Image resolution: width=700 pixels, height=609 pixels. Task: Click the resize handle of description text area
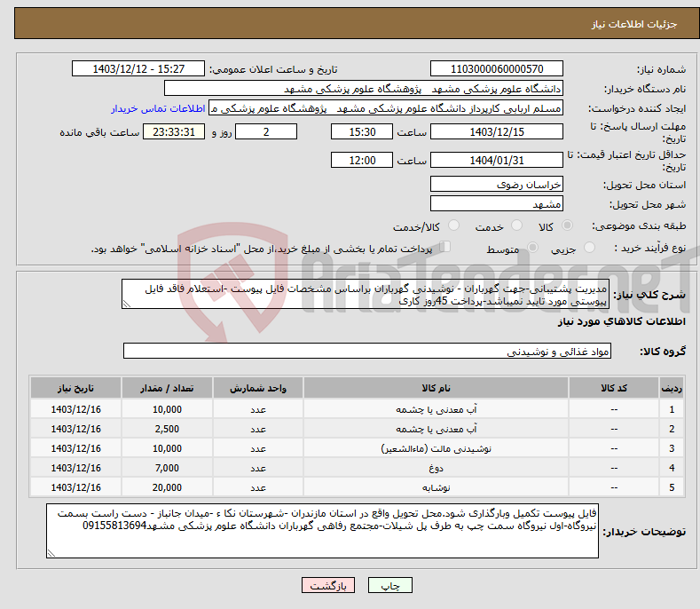tap(127, 304)
